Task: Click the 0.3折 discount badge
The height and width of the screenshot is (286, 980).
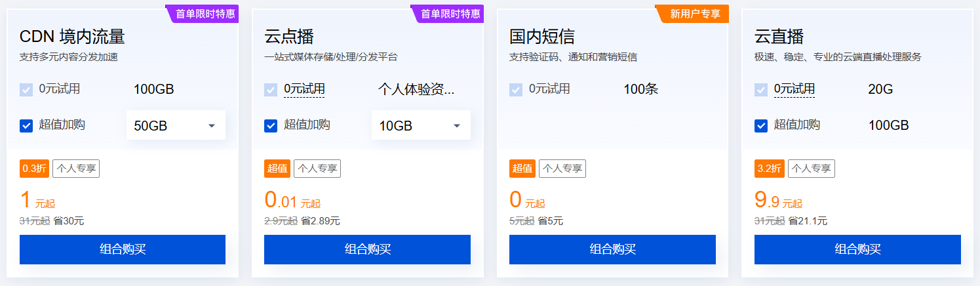Action: point(34,169)
